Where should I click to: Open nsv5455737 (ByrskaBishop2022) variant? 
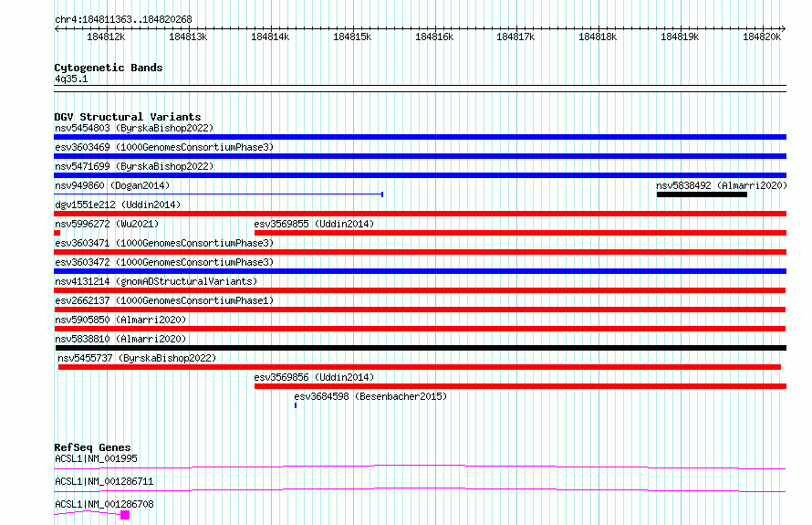point(137,358)
